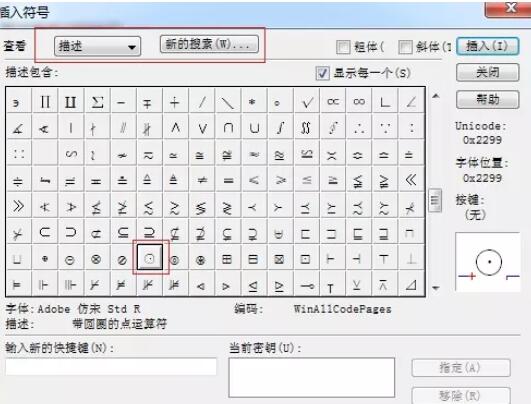This screenshot has height=404, width=531.
Task: Select the much-greater-than symbol ≫
Action: pos(19,206)
